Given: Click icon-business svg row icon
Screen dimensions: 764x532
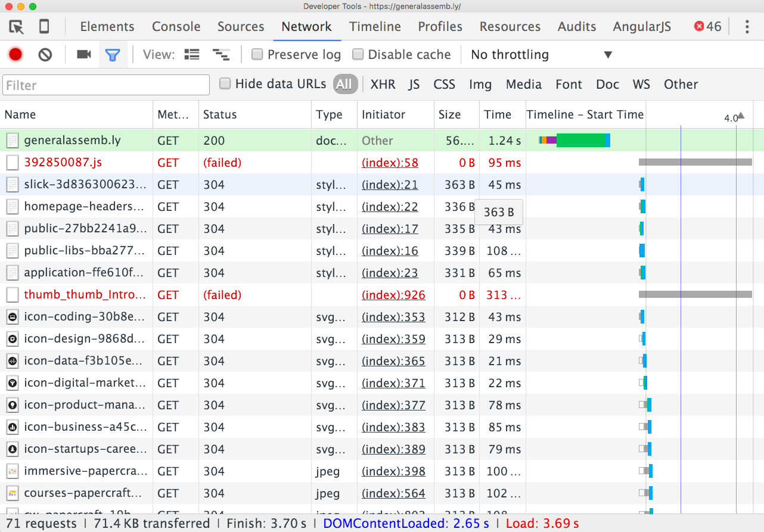Looking at the screenshot, I should (13, 427).
